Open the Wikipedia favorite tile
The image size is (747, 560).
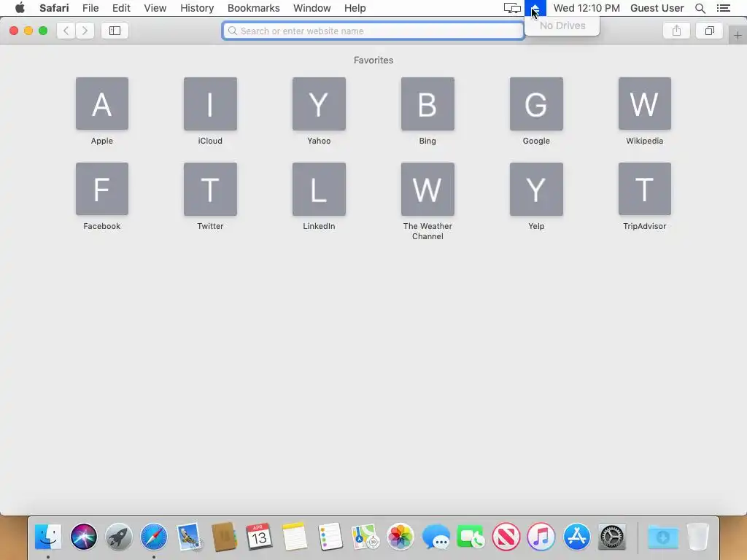645,104
